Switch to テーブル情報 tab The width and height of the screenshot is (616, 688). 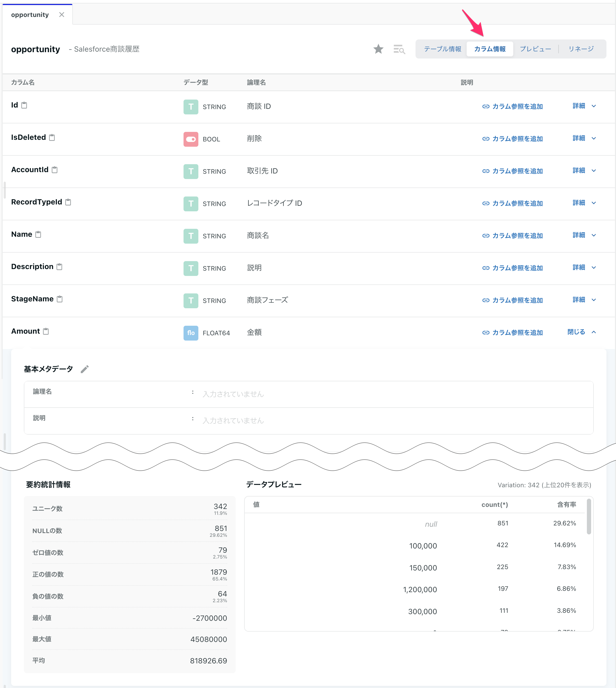[442, 49]
